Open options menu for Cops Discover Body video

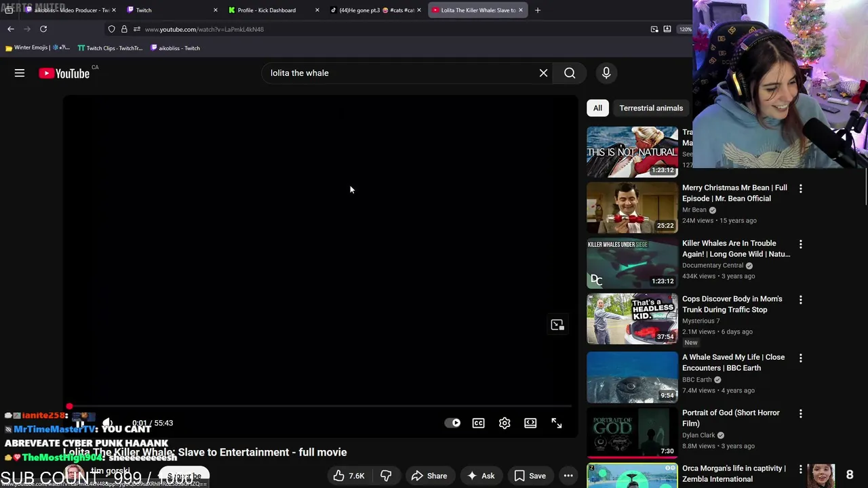click(x=801, y=300)
